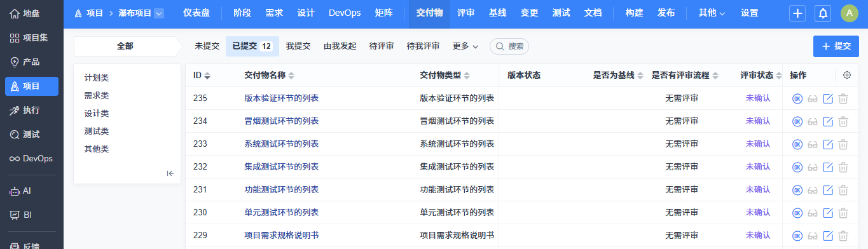
Task: Open AI in the sidebar
Action: click(x=32, y=191)
